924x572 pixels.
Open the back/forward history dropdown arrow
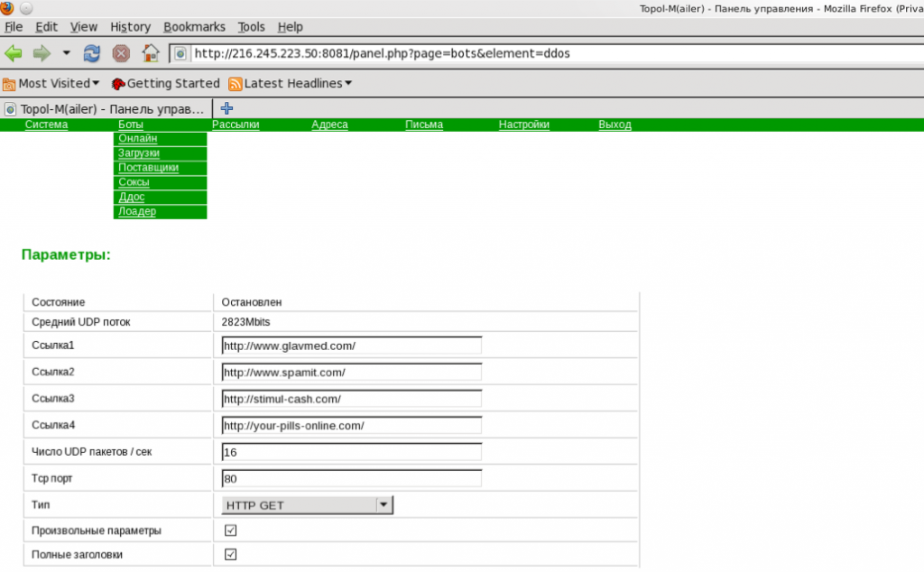pyautogui.click(x=66, y=53)
